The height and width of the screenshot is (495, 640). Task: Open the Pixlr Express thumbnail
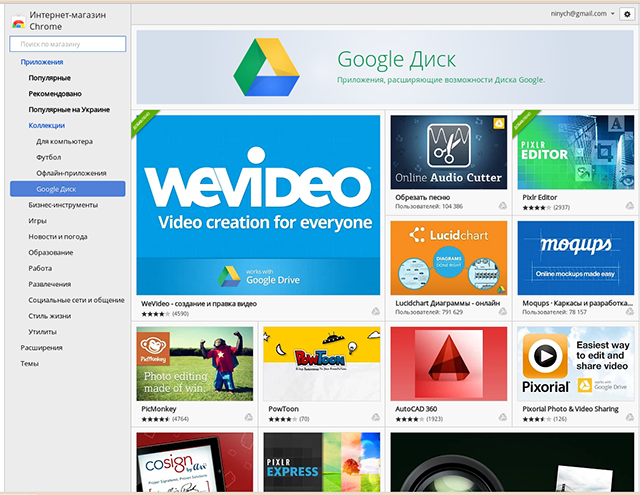pos(322,462)
